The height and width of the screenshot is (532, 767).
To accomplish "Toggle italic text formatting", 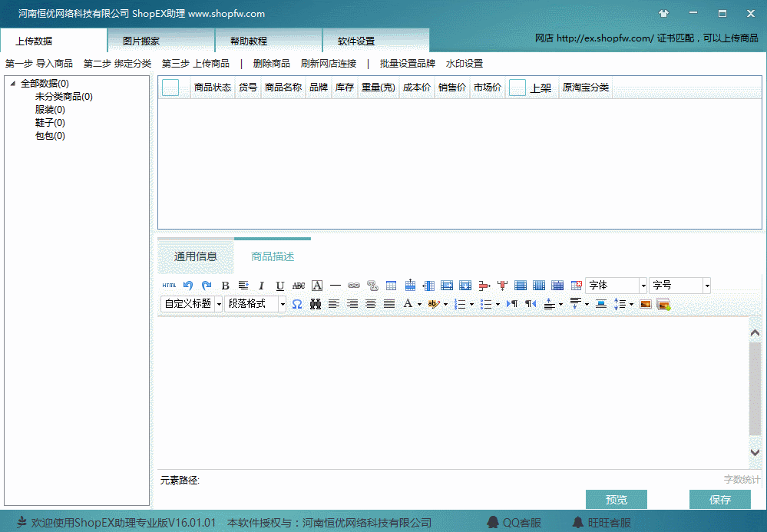I will pos(261,286).
